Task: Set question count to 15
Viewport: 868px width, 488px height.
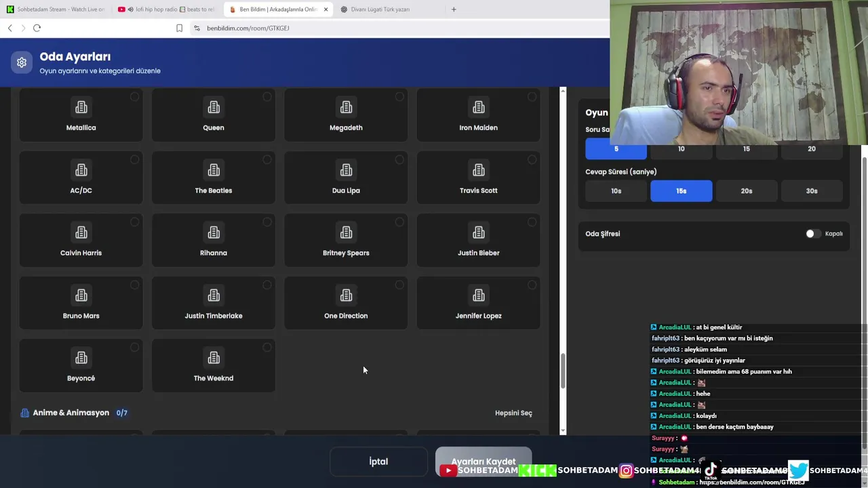Action: pyautogui.click(x=746, y=149)
